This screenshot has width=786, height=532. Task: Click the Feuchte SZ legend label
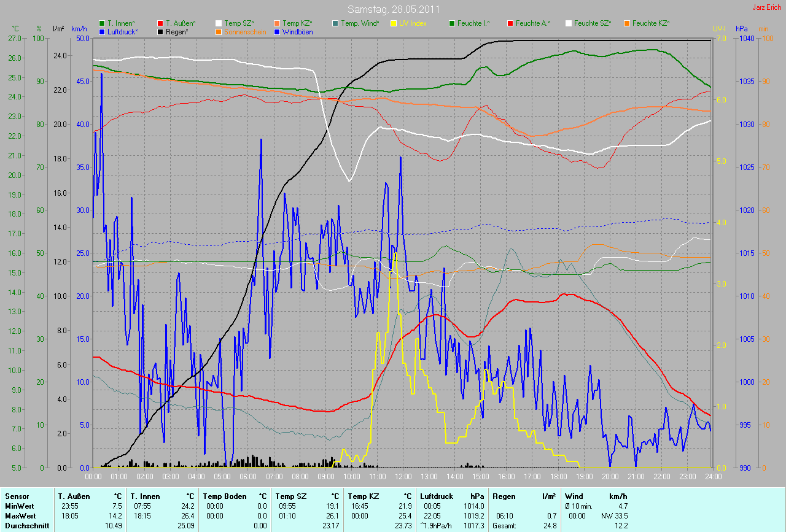coord(593,23)
